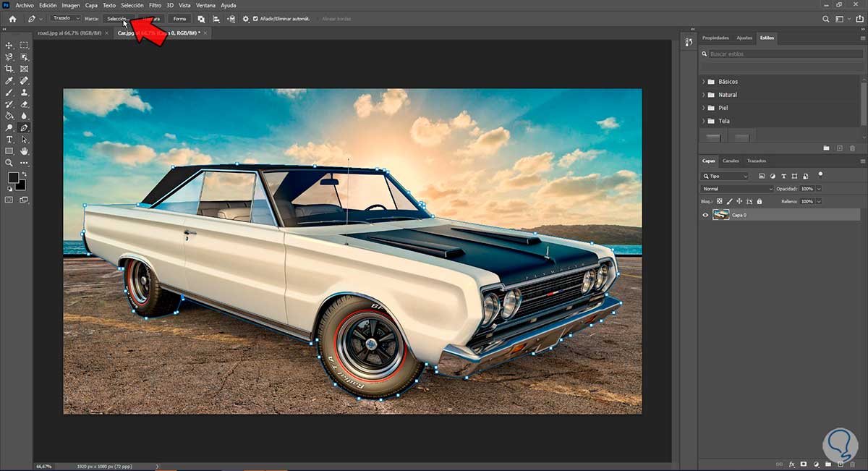868x471 pixels.
Task: Hide the Capa 0 layer with eye icon
Action: [x=706, y=215]
